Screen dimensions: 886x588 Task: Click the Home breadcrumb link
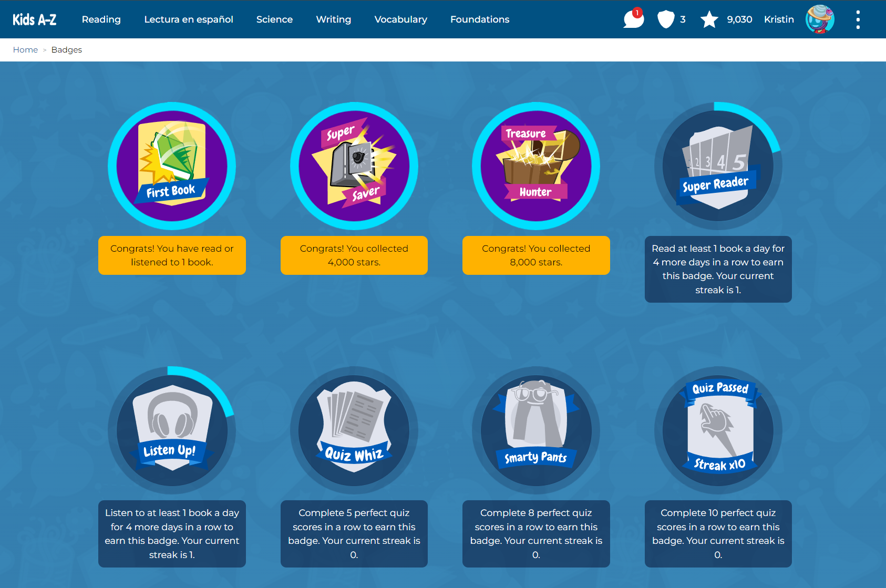pyautogui.click(x=25, y=50)
